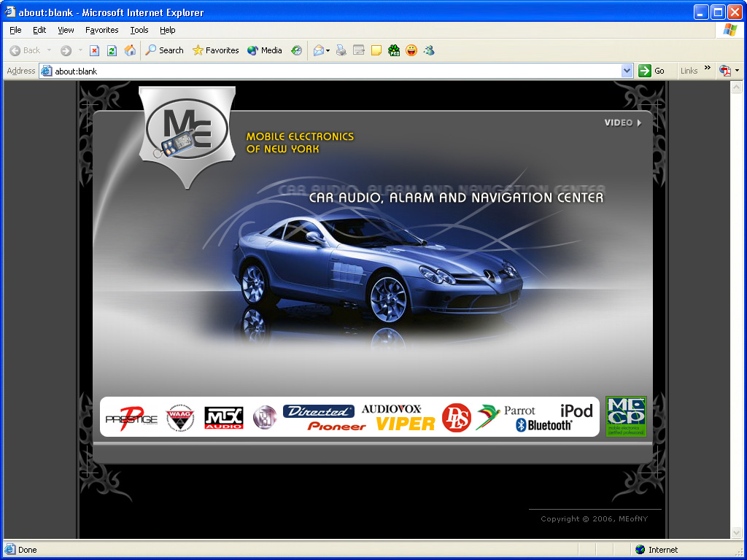
Task: Expand the Links toolbar chevron
Action: 707,70
